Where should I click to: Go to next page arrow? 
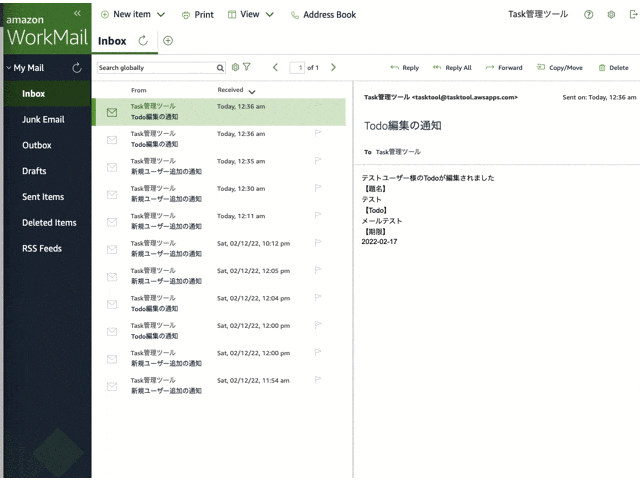coord(333,67)
